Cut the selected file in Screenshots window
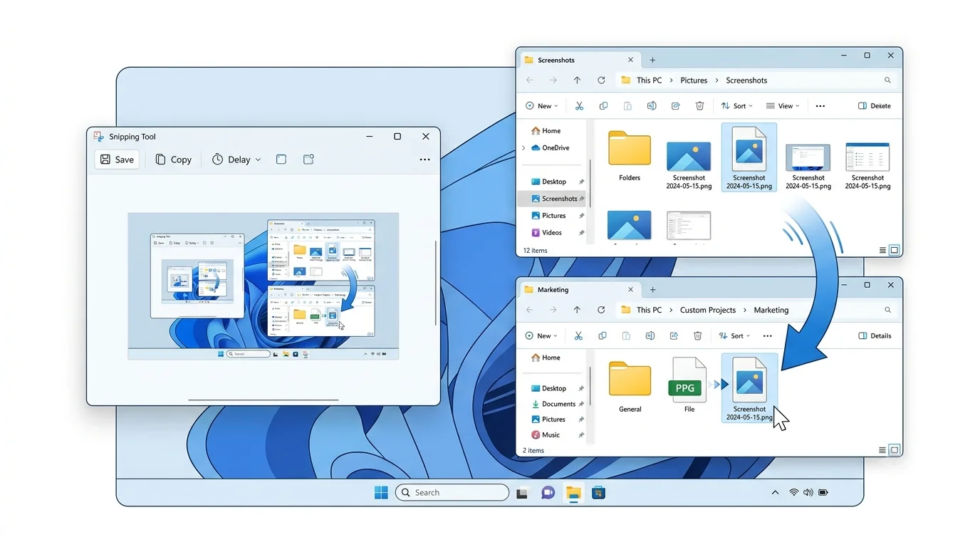Image resolution: width=980 pixels, height=547 pixels. 579,105
